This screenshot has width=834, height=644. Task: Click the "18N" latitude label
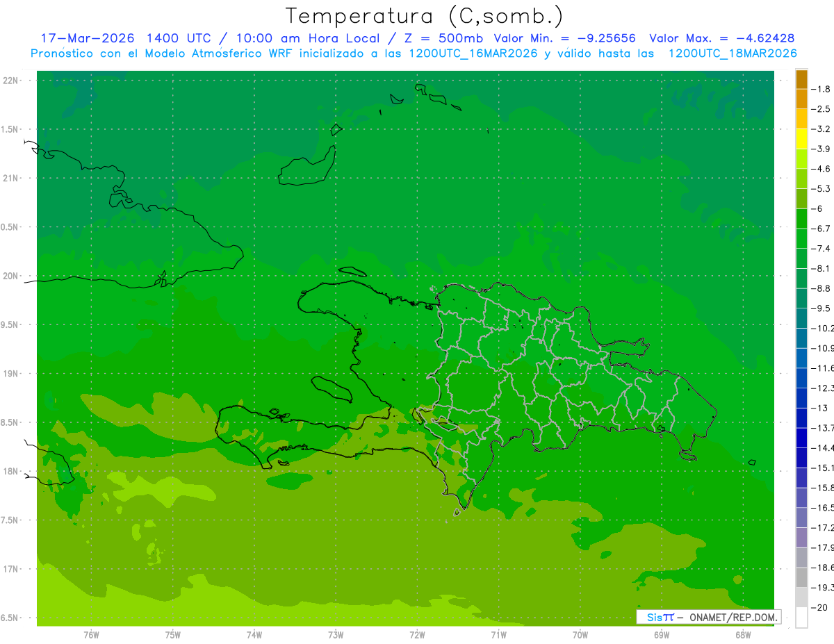coord(12,471)
